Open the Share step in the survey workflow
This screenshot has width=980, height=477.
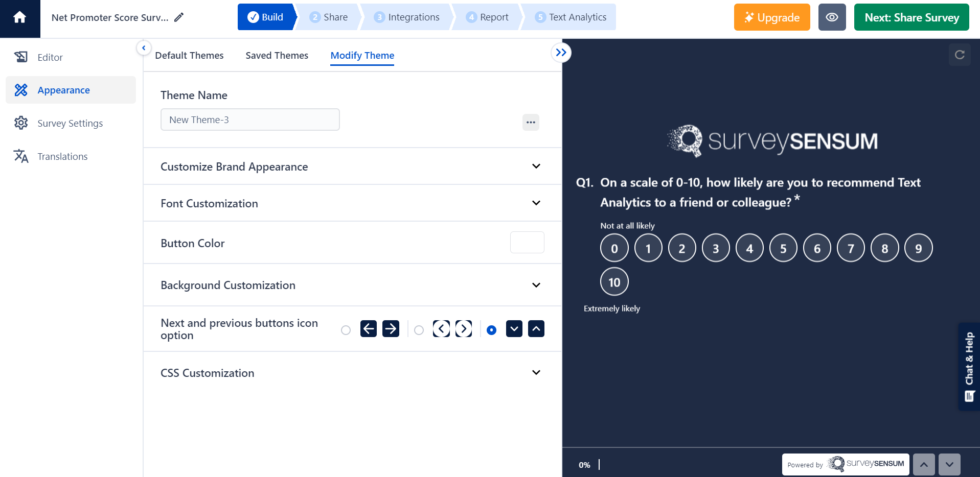pos(329,17)
